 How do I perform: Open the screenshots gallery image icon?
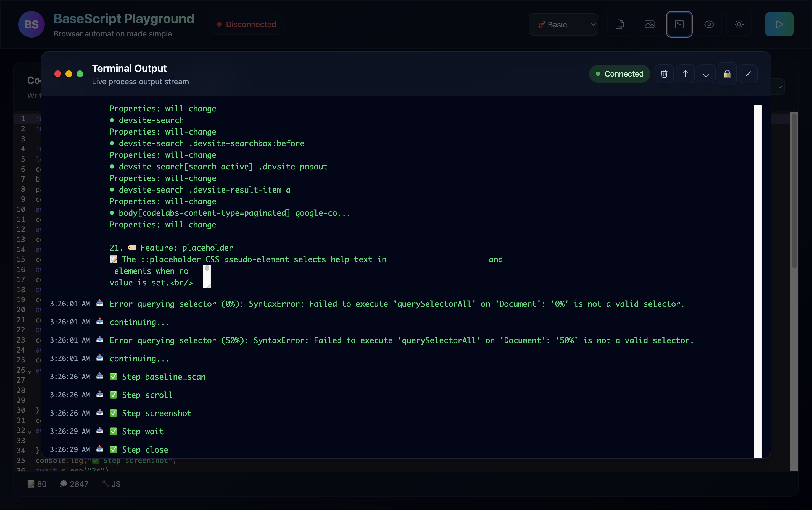(x=650, y=24)
